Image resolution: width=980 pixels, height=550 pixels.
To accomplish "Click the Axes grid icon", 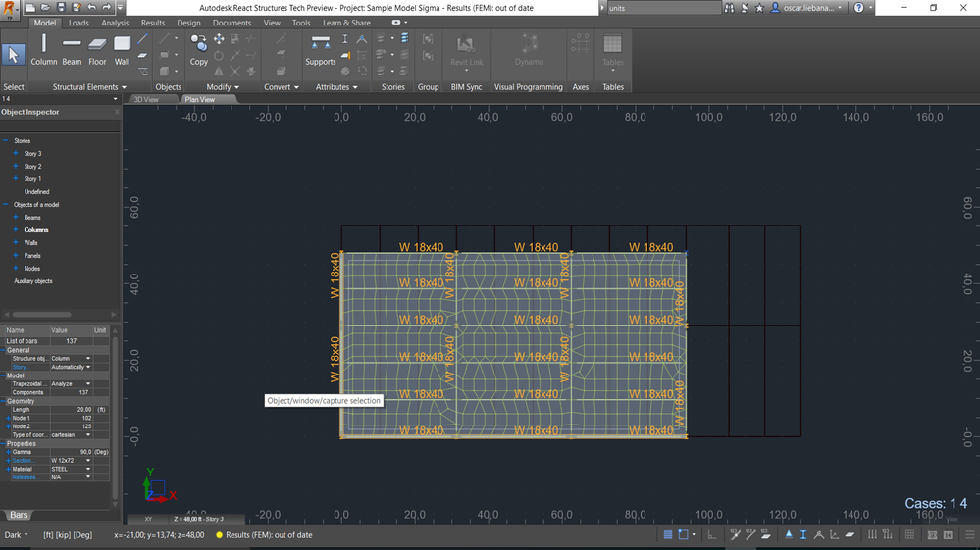I will click(580, 44).
